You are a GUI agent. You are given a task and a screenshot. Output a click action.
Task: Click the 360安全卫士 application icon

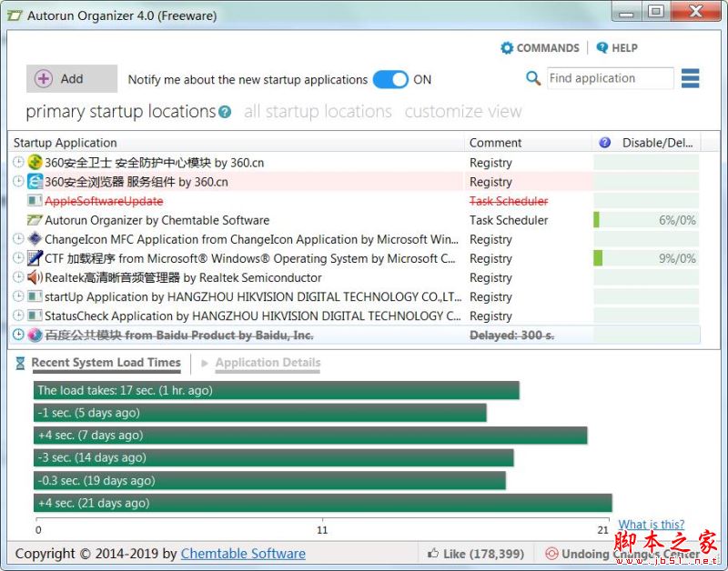[x=35, y=162]
